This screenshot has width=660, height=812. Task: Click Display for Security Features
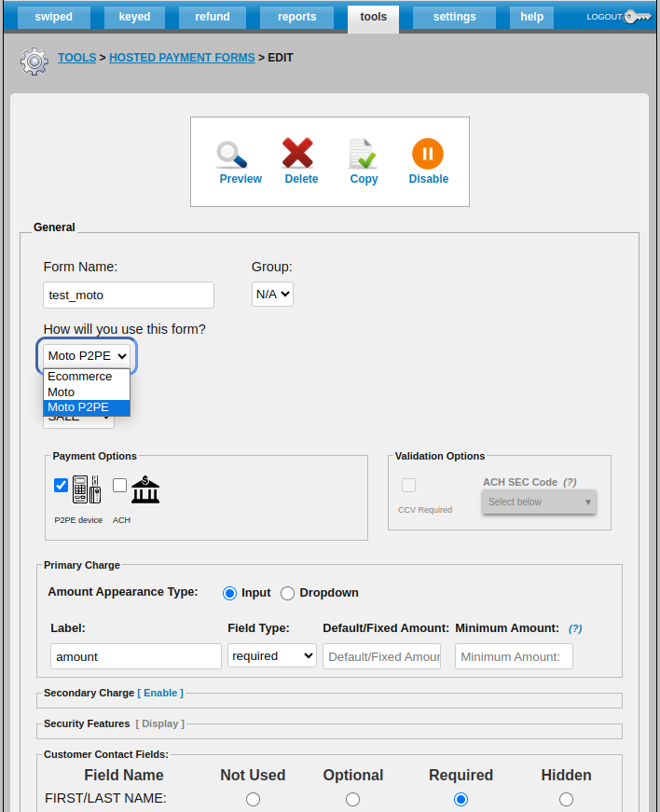coord(160,723)
